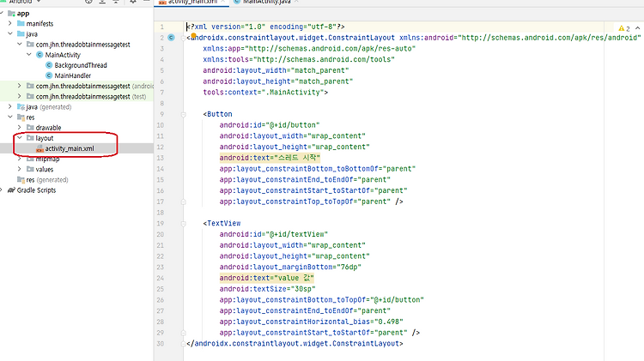The image size is (644, 361).
Task: Click the values folder icon
Action: tap(30, 169)
